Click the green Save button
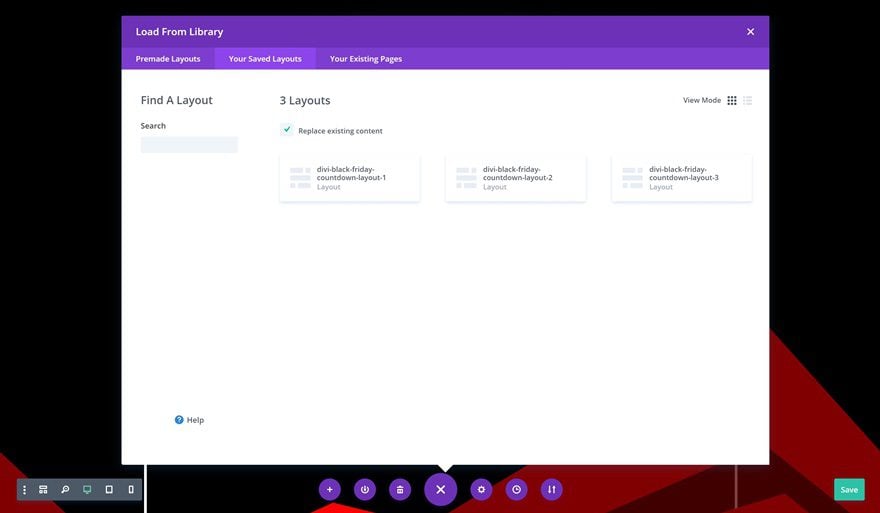Image resolution: width=880 pixels, height=513 pixels. tap(849, 489)
